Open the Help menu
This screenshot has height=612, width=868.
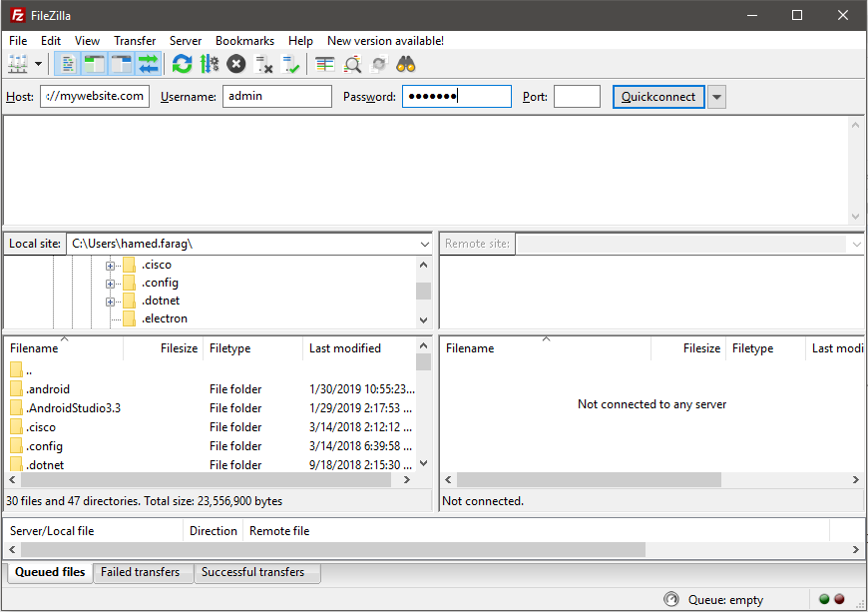pyautogui.click(x=300, y=40)
